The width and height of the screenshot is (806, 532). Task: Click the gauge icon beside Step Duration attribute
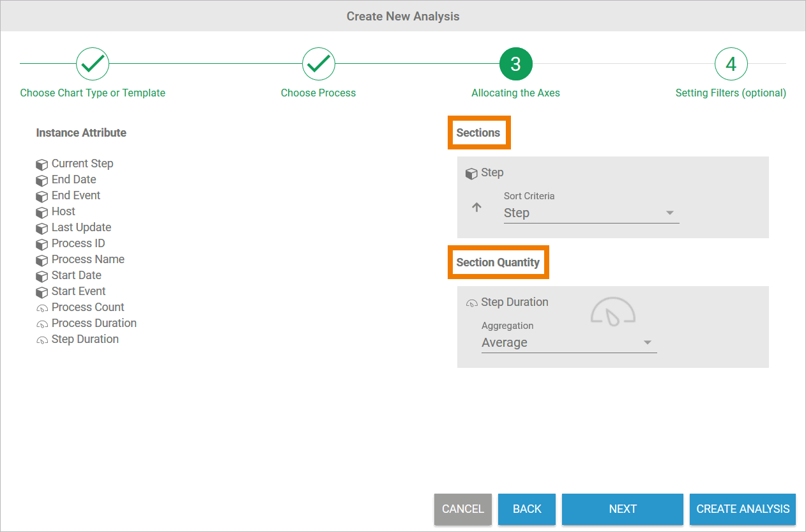tap(42, 340)
